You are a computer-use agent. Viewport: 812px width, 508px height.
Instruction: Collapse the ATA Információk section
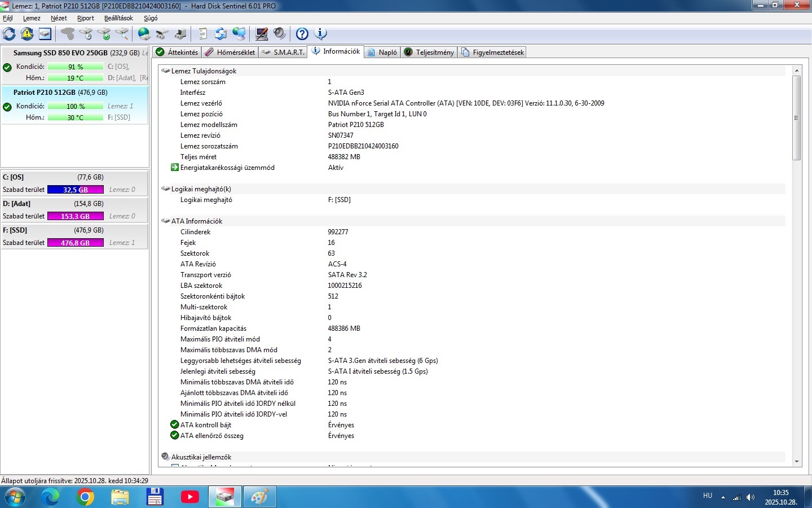tap(166, 221)
